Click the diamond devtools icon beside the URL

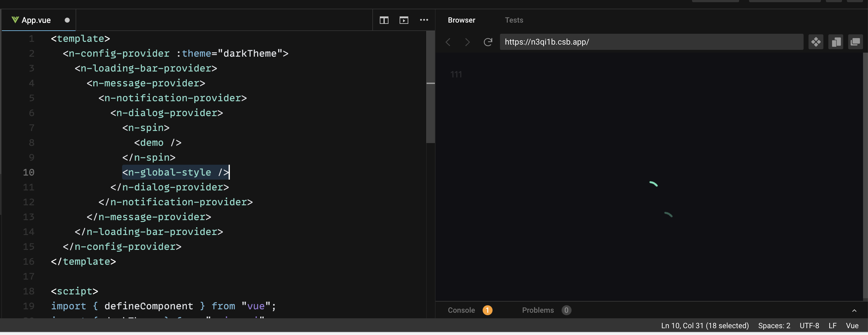(x=816, y=42)
